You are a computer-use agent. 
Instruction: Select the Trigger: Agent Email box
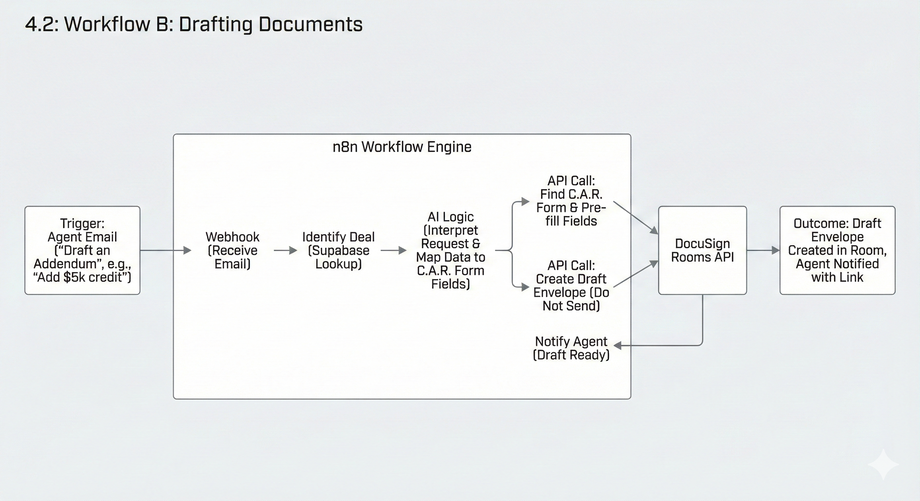(82, 250)
